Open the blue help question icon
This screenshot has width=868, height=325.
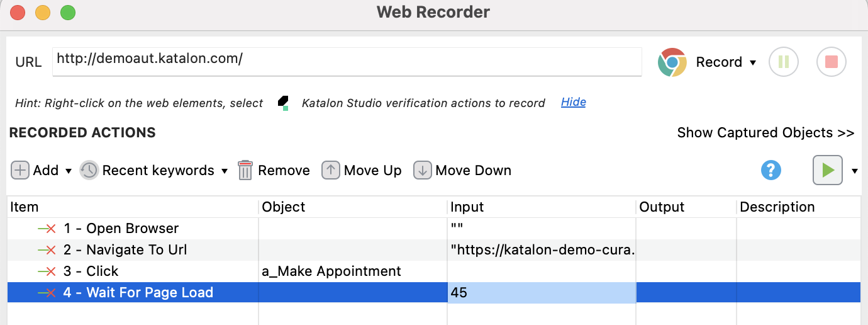tap(771, 170)
